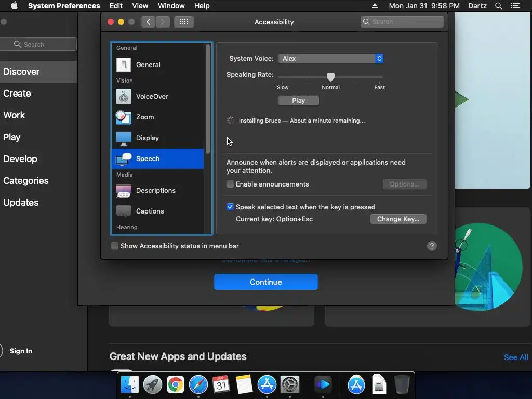Viewport: 532px width, 399px height.
Task: Click Accessibility window search field
Action: click(x=402, y=22)
